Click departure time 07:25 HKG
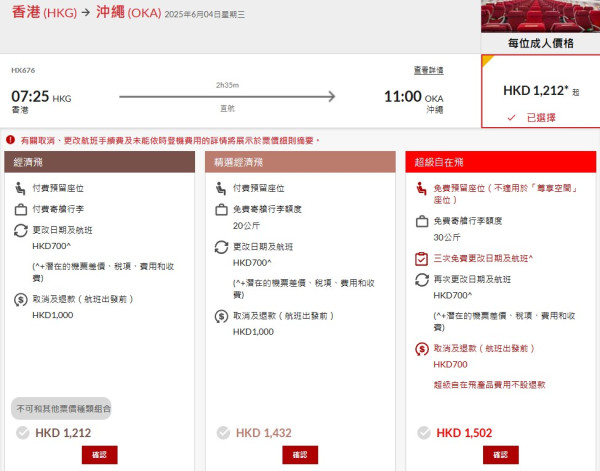This screenshot has width=600, height=471. (x=41, y=96)
